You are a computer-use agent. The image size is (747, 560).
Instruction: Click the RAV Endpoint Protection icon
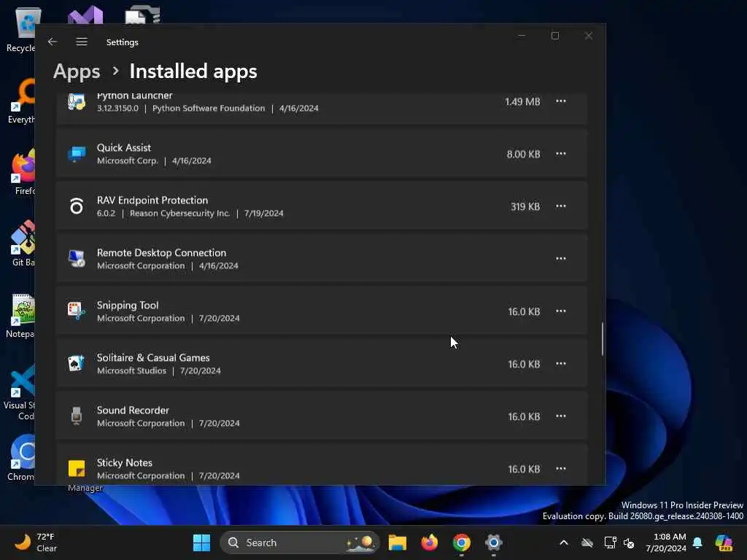click(76, 206)
